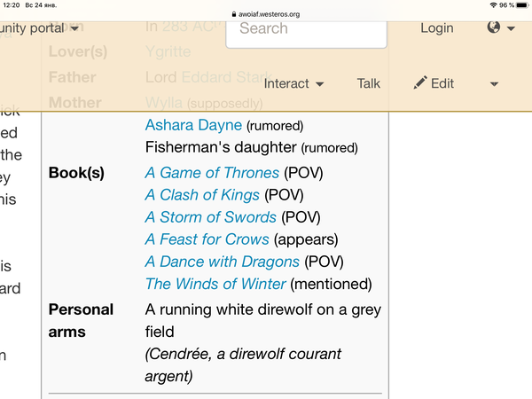Open A Storm of Swords link
532x399 pixels.
click(x=211, y=217)
